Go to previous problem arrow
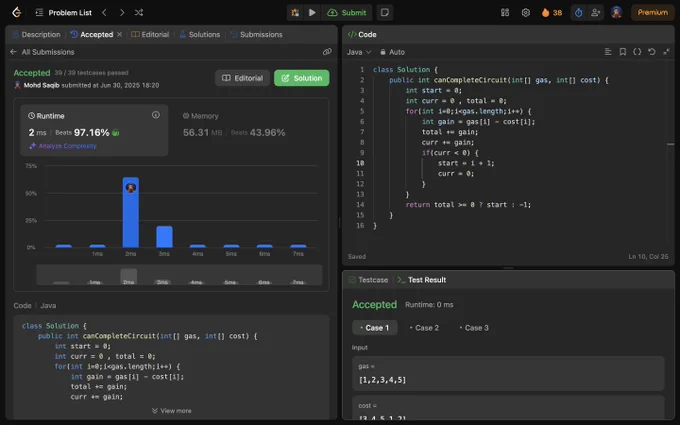Screen dimensions: 680x425 pos(104,13)
